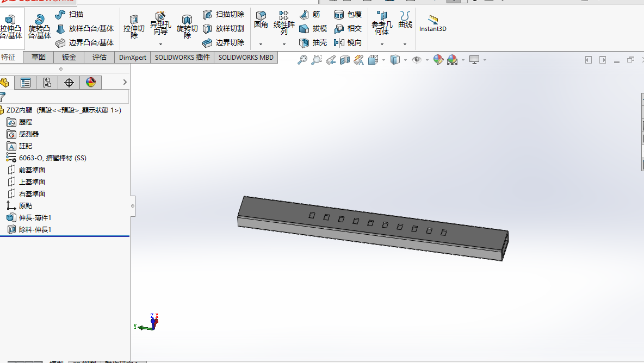Select material 6063-O, 擠壓棒材 (SS)

pyautogui.click(x=46, y=158)
